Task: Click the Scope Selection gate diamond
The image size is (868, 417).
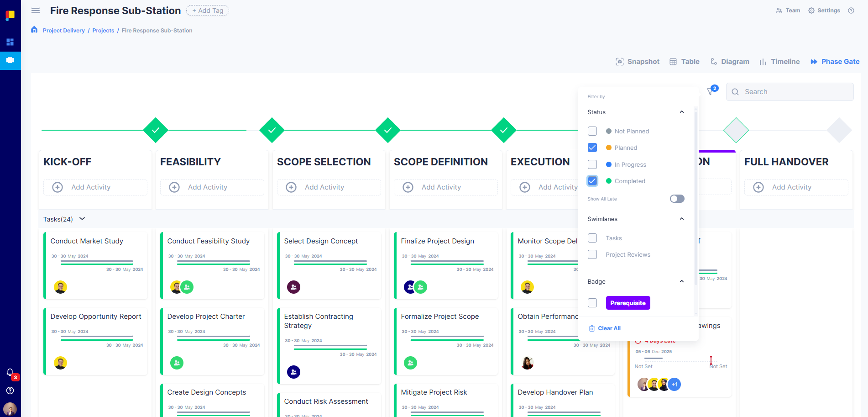Action: point(388,130)
